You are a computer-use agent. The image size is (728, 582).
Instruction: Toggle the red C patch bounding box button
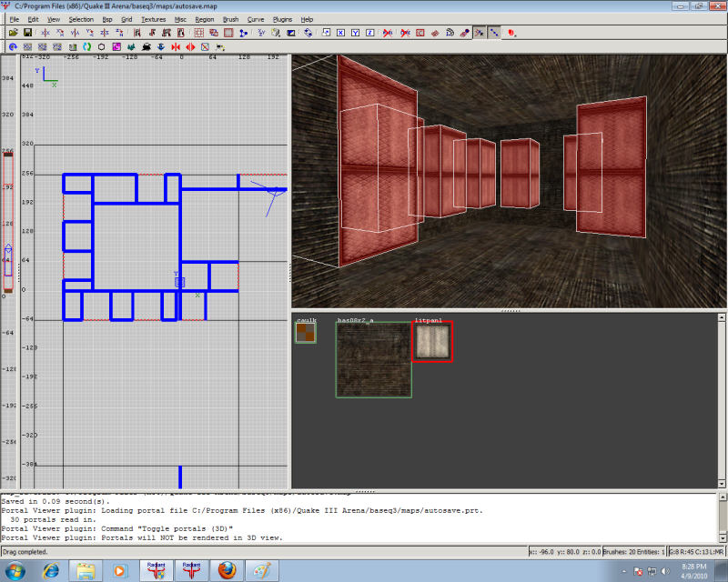coord(420,33)
